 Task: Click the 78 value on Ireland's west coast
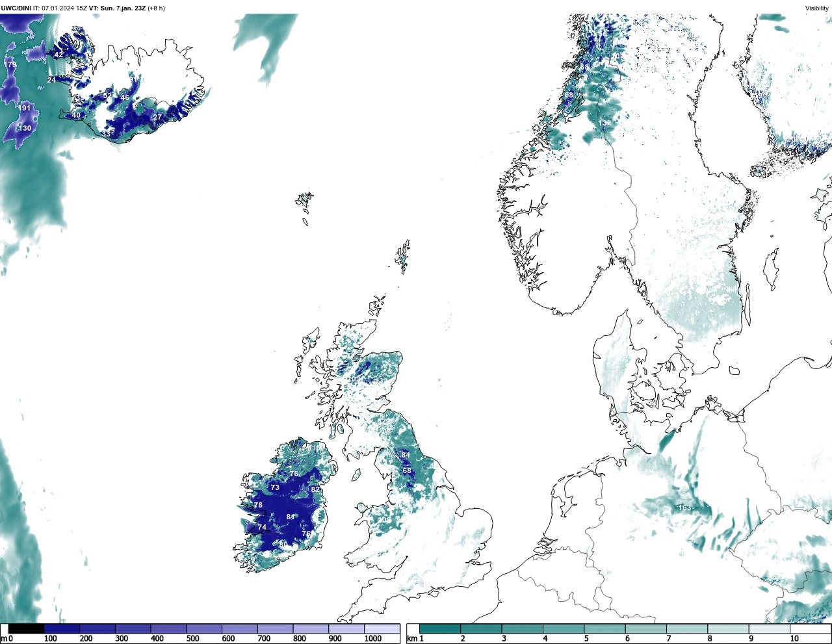tap(258, 505)
